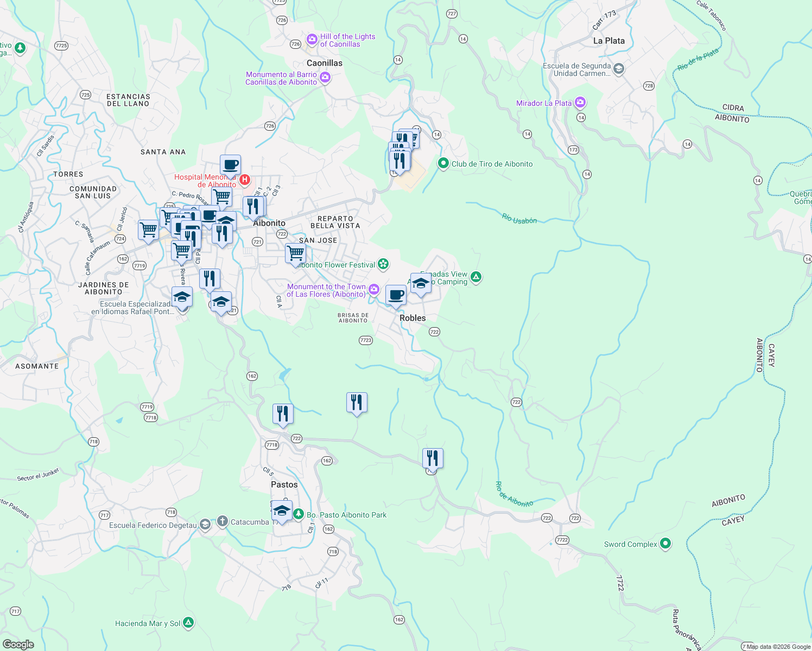Select the Escuela de Segunda Unidad Carmen school icon
The height and width of the screenshot is (651, 812).
(x=619, y=69)
